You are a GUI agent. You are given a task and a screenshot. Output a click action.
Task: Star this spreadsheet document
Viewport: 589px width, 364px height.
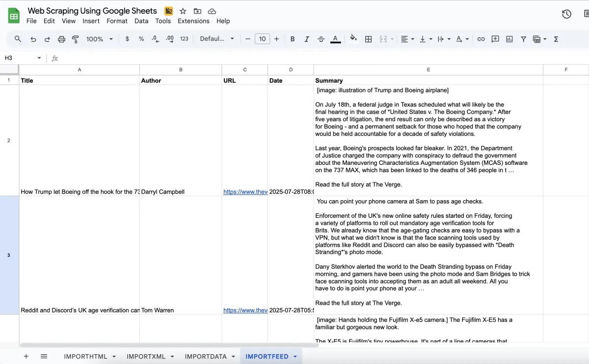[183, 11]
